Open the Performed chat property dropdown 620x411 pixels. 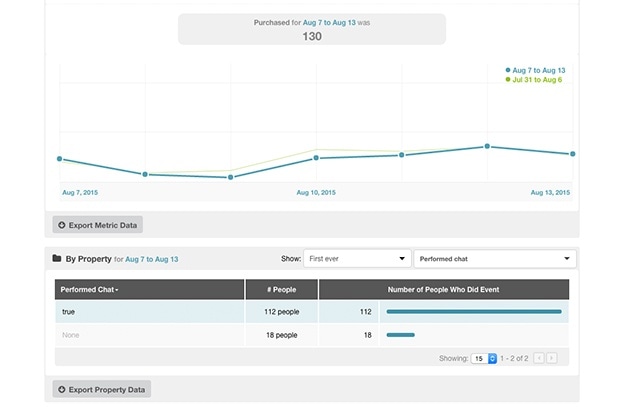495,259
